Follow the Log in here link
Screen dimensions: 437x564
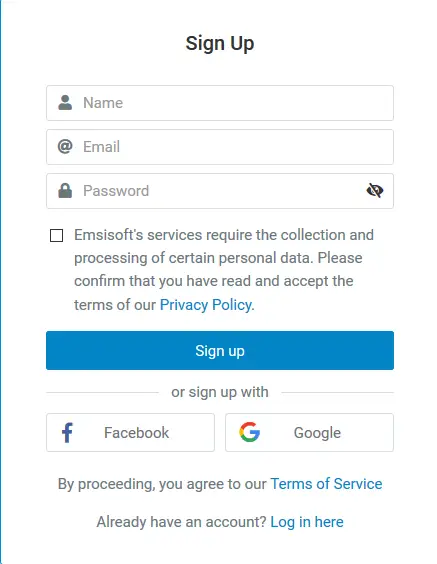point(307,522)
